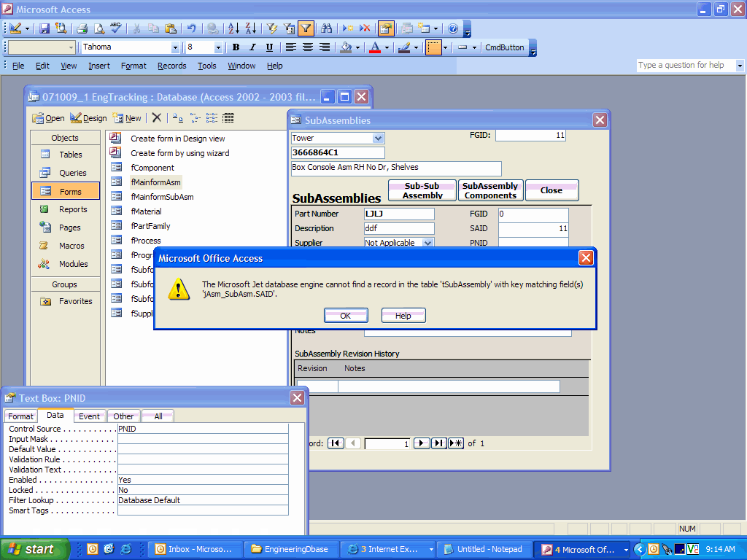Click the SubAssembly Components button
747x560 pixels.
[x=490, y=190]
